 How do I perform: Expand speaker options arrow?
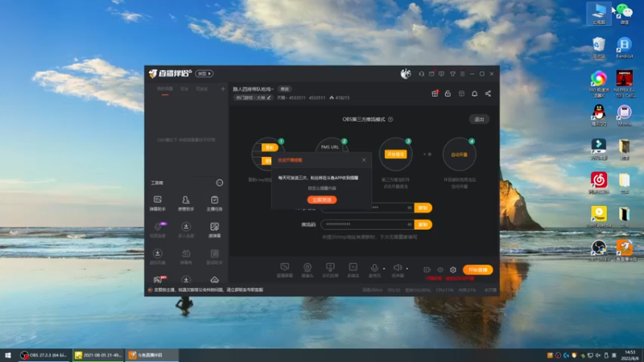pyautogui.click(x=407, y=269)
